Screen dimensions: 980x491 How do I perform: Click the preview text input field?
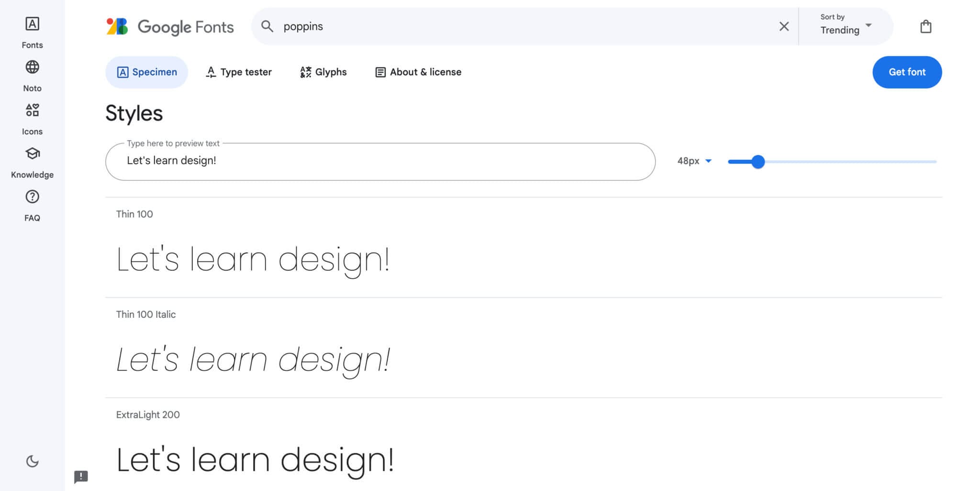[x=380, y=161]
